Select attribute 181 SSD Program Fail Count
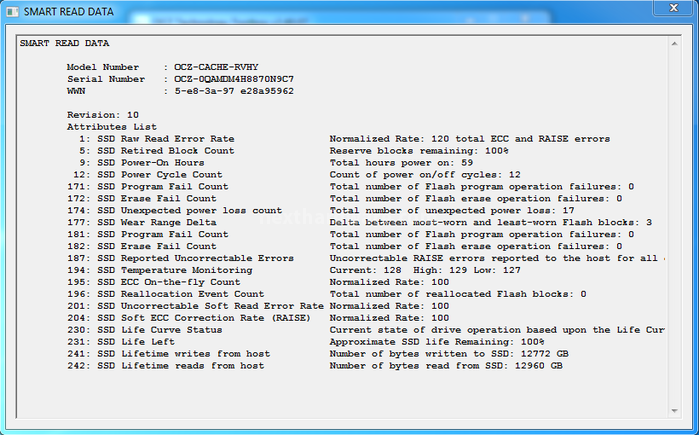Image resolution: width=699 pixels, height=435 pixels. click(351, 234)
